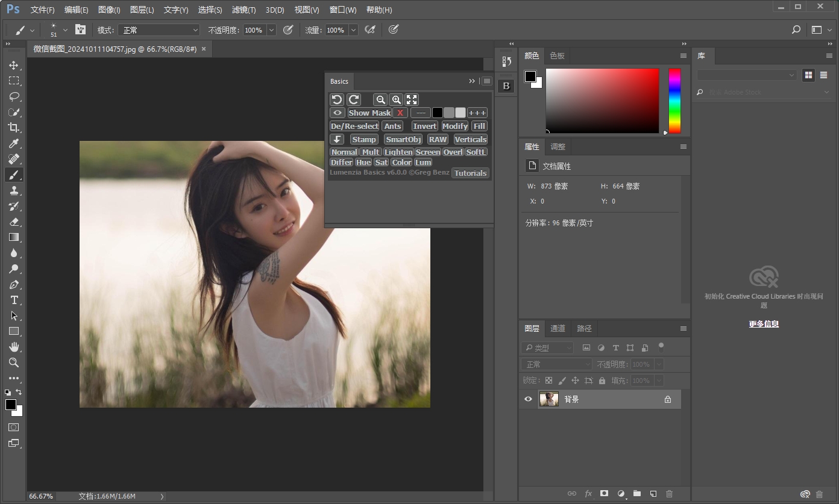Select the Lasso tool
The height and width of the screenshot is (504, 839).
coord(13,96)
